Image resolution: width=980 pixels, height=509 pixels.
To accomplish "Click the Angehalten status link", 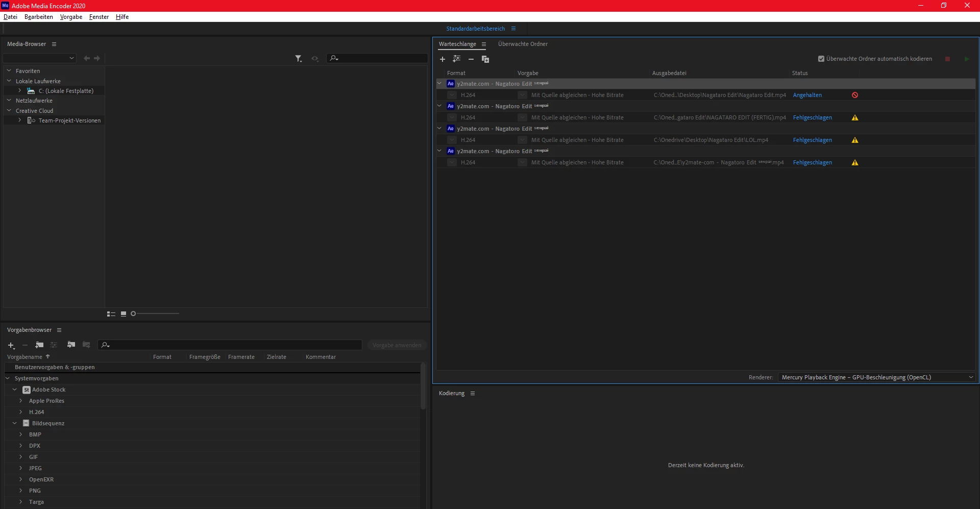I will coord(807,95).
